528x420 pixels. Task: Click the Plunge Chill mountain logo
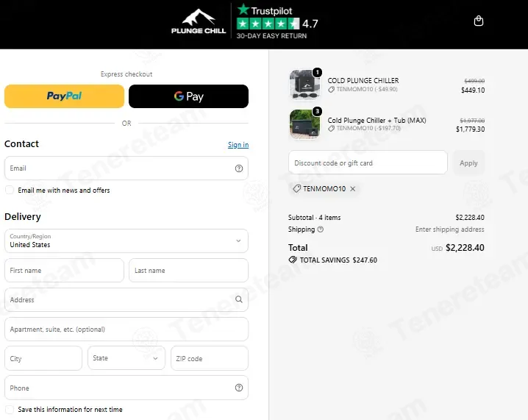(199, 21)
